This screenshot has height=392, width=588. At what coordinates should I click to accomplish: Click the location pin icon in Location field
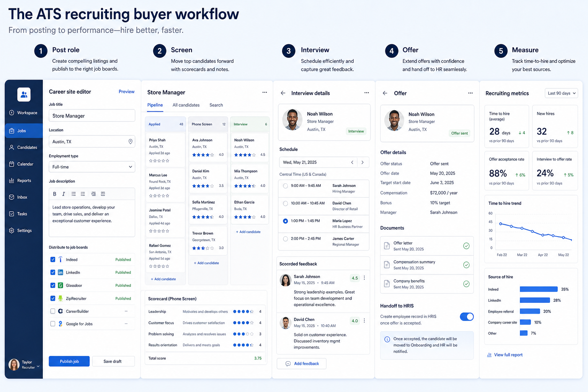click(x=130, y=142)
